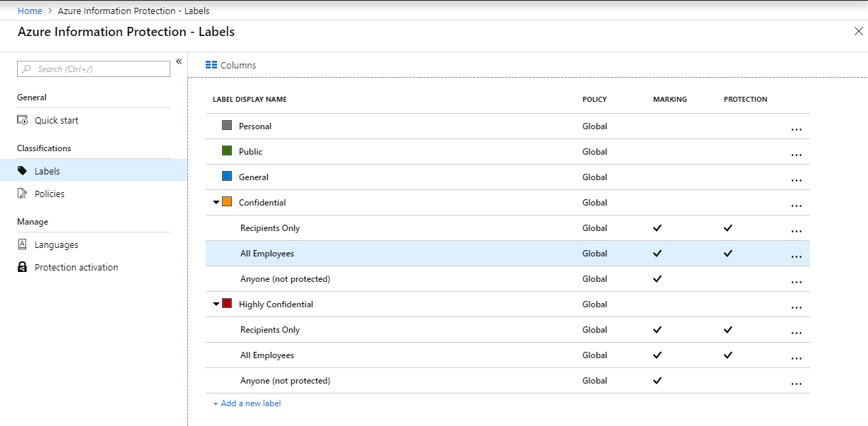Click the blue General color swatch
This screenshot has width=868, height=426.
(x=227, y=176)
